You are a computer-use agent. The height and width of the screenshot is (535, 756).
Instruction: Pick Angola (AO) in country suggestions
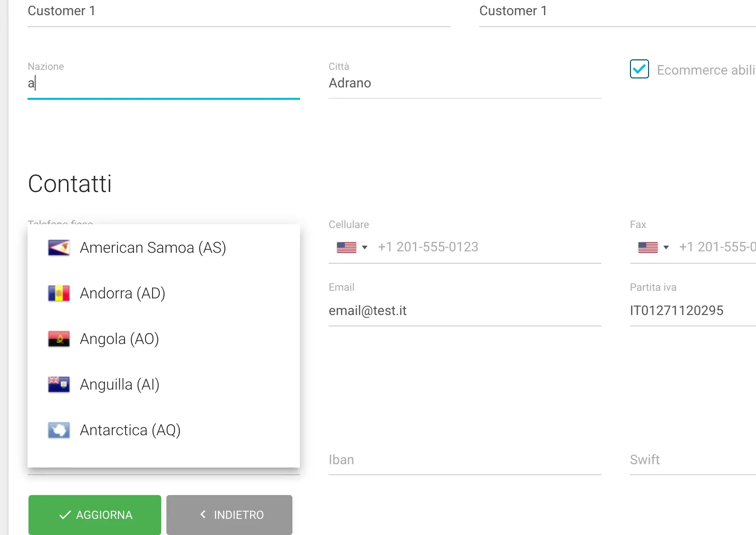tap(164, 339)
